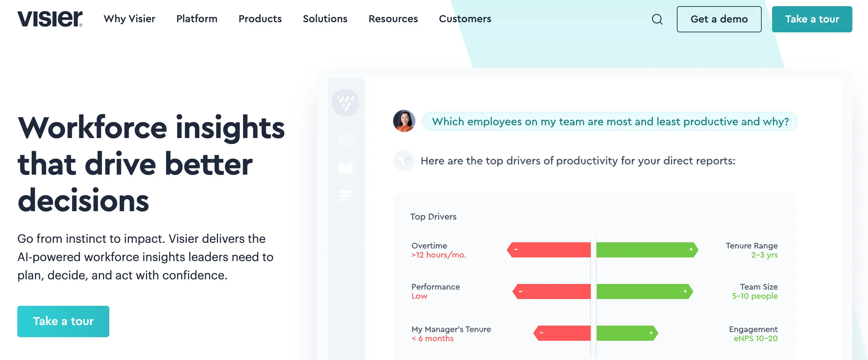Click the 'Here are the top drivers' reply text

[578, 161]
